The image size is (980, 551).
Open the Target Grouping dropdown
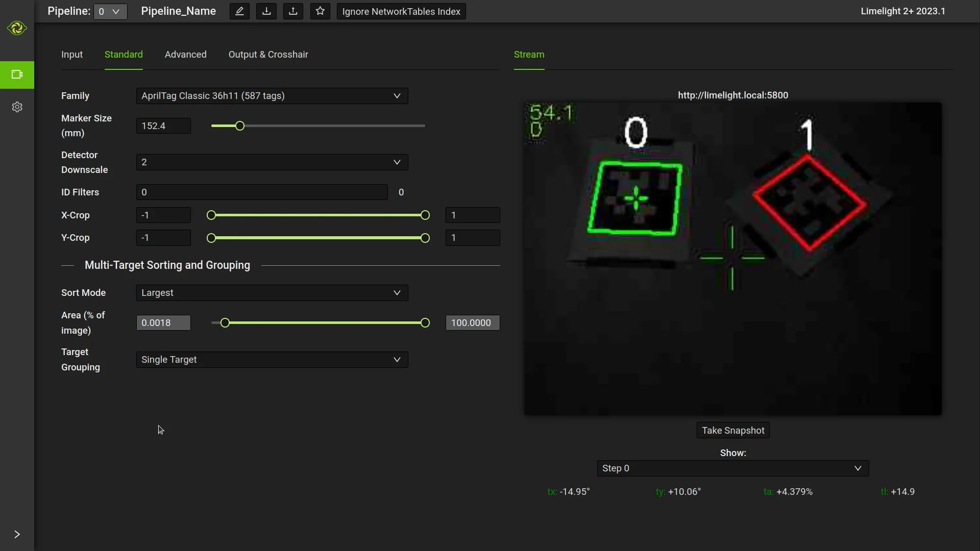pos(272,360)
